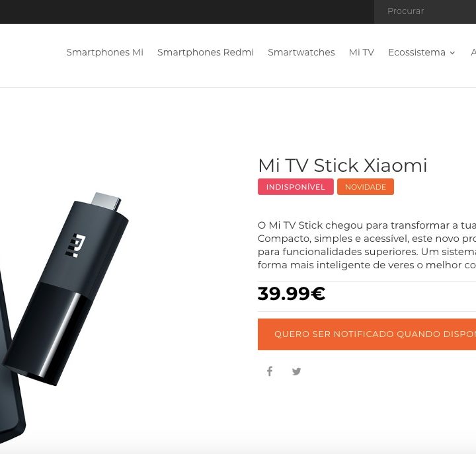The image size is (476, 454).
Task: Click the Mi logo on the stick
Action: point(75,245)
